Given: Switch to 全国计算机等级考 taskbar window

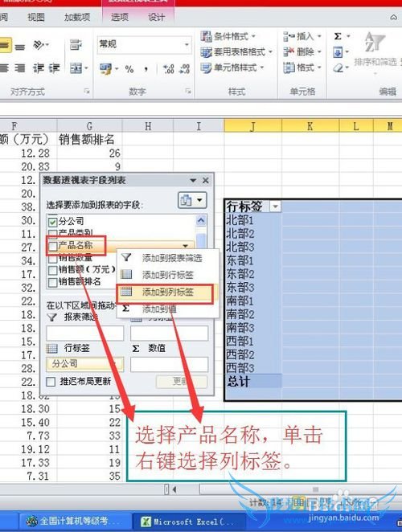Looking at the screenshot, I should [75, 521].
